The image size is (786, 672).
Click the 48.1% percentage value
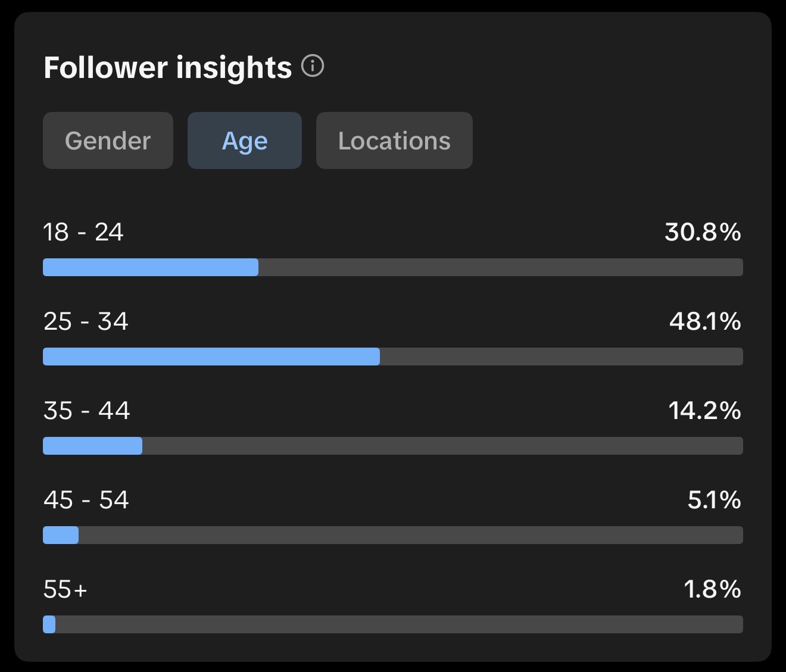tap(705, 321)
